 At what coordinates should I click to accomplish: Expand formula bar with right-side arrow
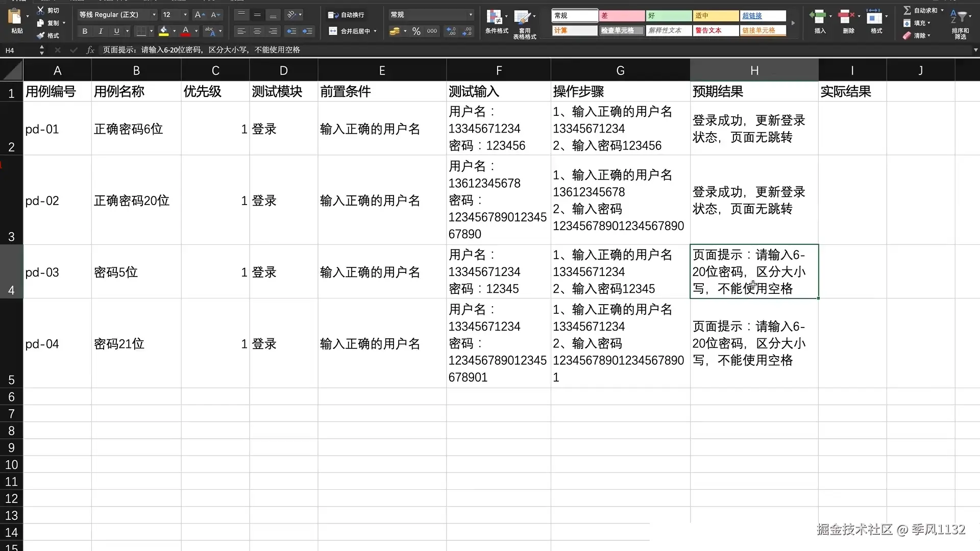pyautogui.click(x=975, y=50)
